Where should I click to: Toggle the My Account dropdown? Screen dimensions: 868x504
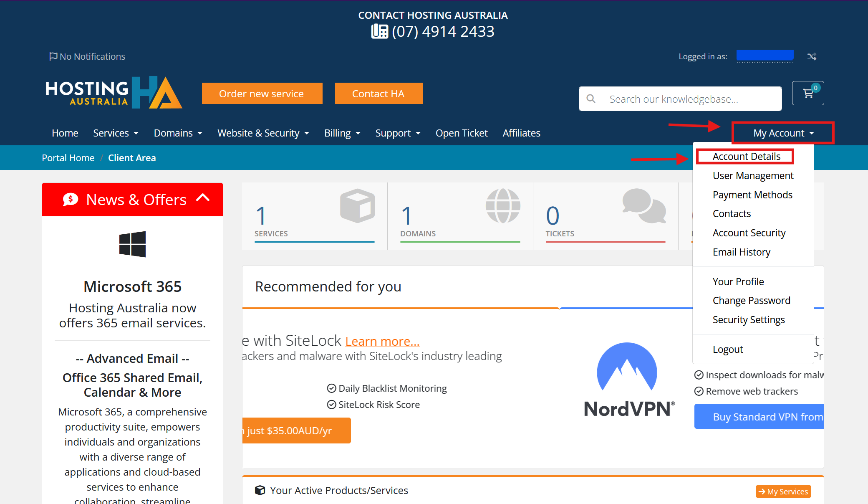[783, 133]
